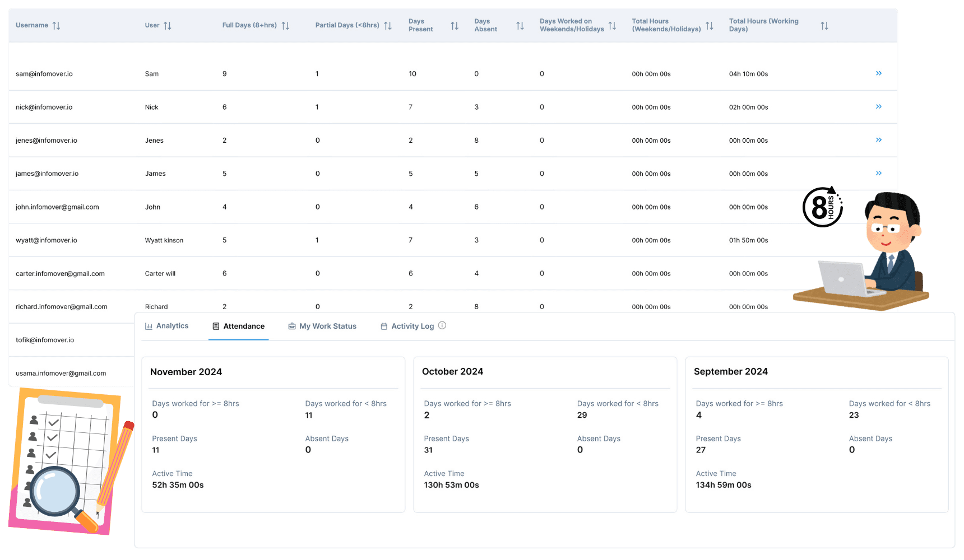
Task: Expand details arrow for Nick row
Action: pyautogui.click(x=879, y=106)
